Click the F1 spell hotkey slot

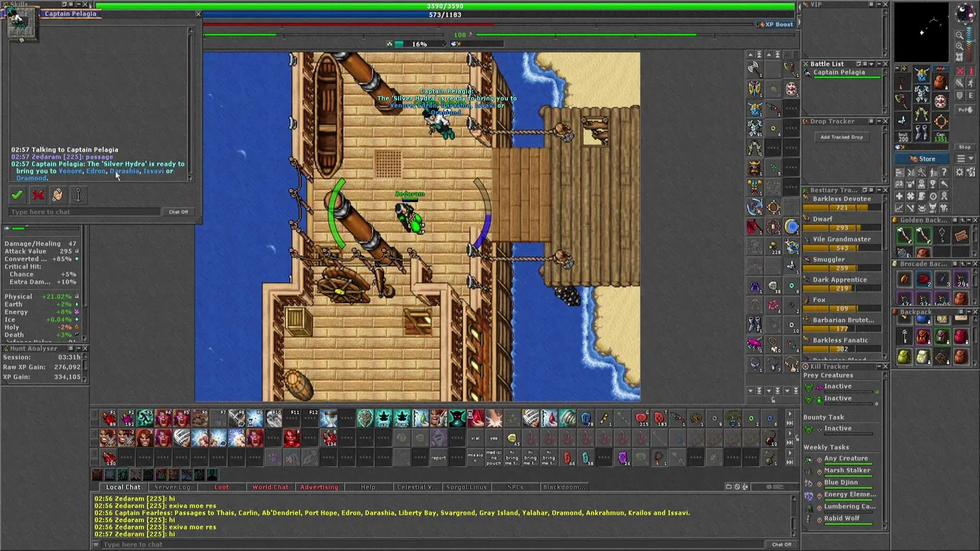click(108, 418)
